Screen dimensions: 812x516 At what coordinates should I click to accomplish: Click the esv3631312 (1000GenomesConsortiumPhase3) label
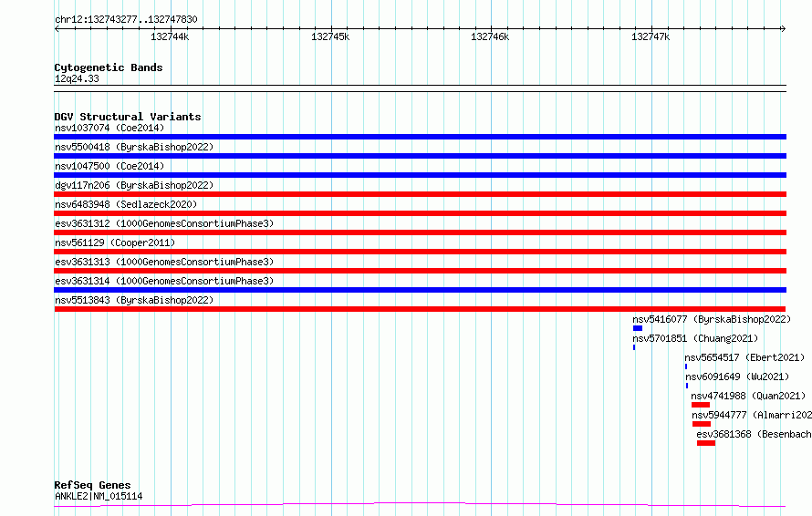tap(164, 223)
